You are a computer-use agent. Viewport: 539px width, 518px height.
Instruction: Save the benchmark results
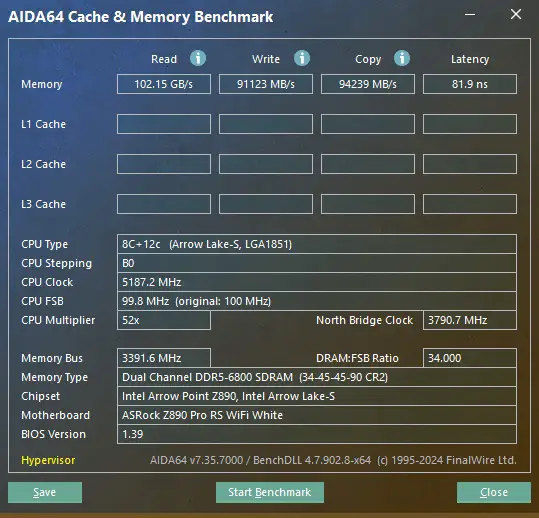(x=45, y=492)
